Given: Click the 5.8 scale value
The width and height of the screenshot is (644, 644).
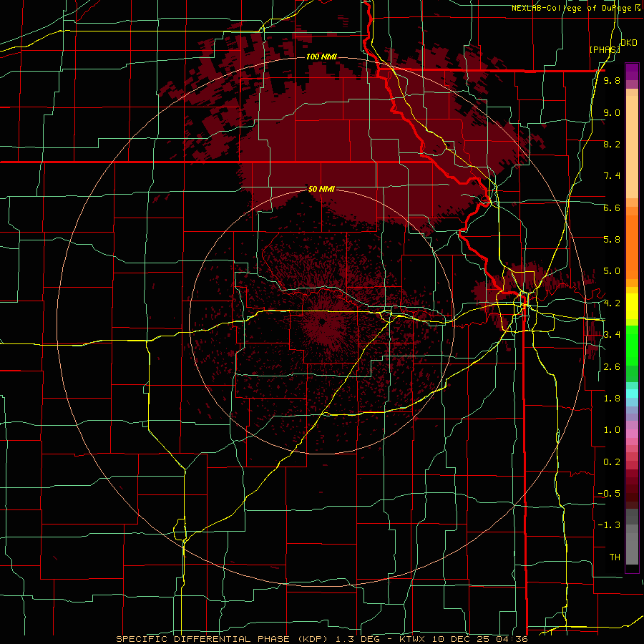Looking at the screenshot, I should pyautogui.click(x=612, y=240).
